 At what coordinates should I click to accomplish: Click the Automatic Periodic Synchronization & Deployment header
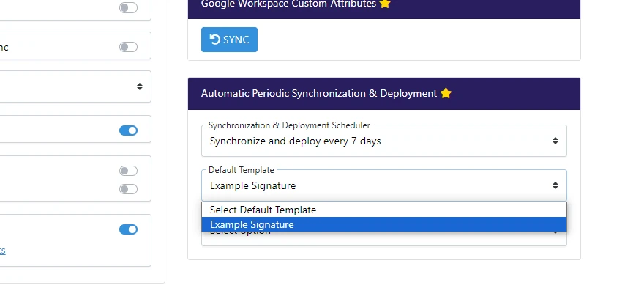click(384, 93)
